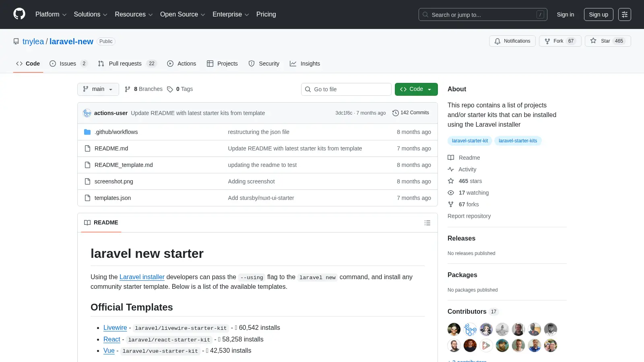View the 465 stars link

click(x=465, y=181)
